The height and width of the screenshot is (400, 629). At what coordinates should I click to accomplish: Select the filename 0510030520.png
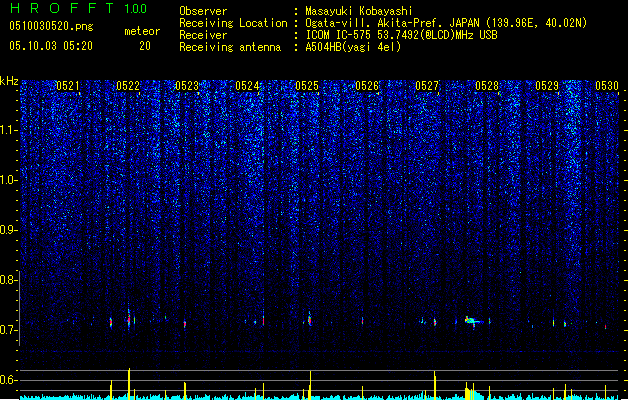point(51,26)
